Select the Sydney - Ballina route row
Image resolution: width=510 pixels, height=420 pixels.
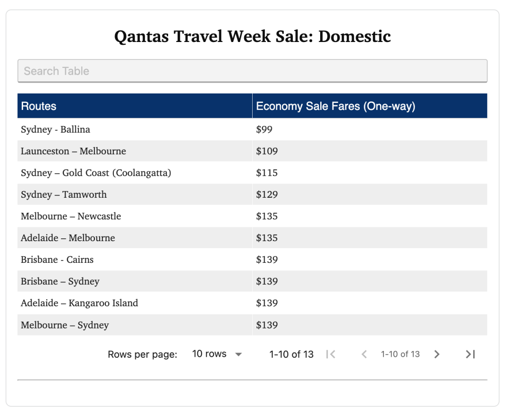click(x=55, y=129)
